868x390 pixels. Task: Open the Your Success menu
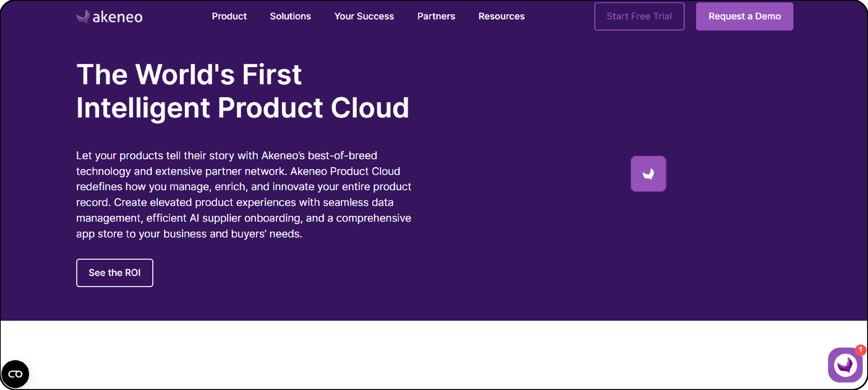click(364, 16)
